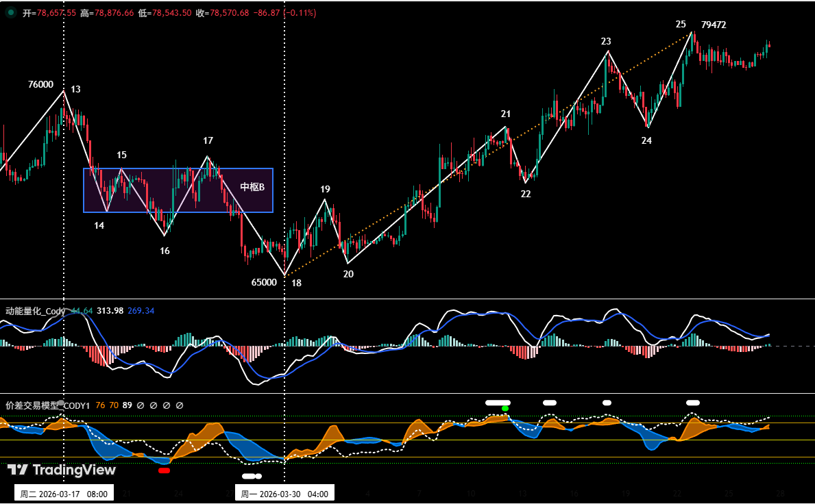
Task: Select the 中枢B rectangle label on the chart
Action: click(x=254, y=186)
